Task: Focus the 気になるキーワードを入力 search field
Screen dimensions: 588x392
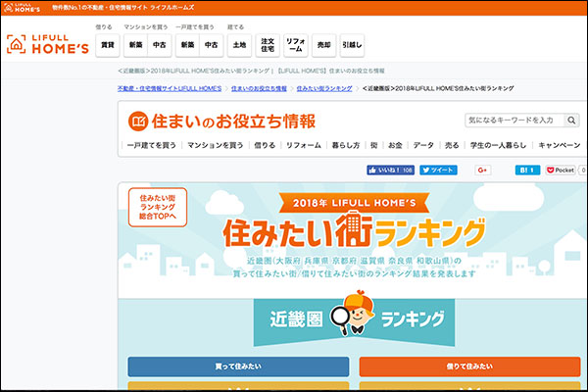Action: coord(513,121)
